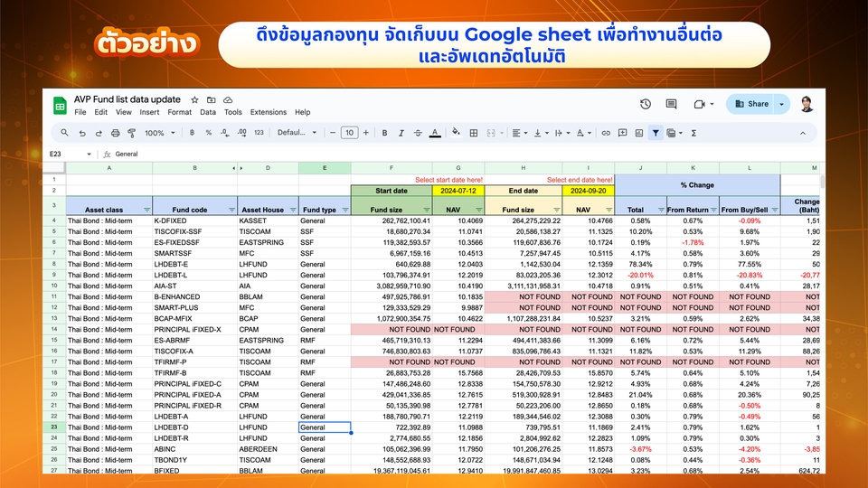Open the Share options arrow
868x488 pixels.
pyautogui.click(x=781, y=104)
